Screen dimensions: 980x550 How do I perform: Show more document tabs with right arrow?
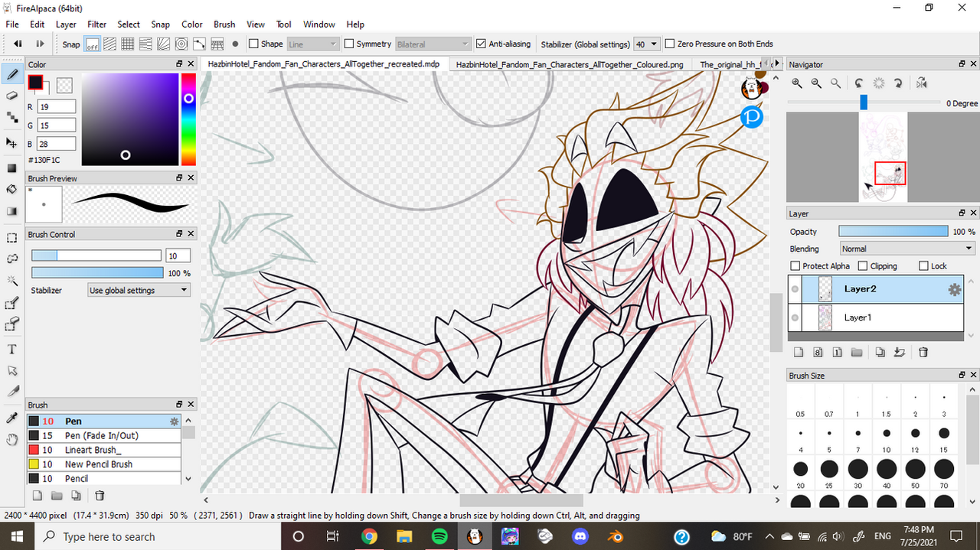pos(777,64)
